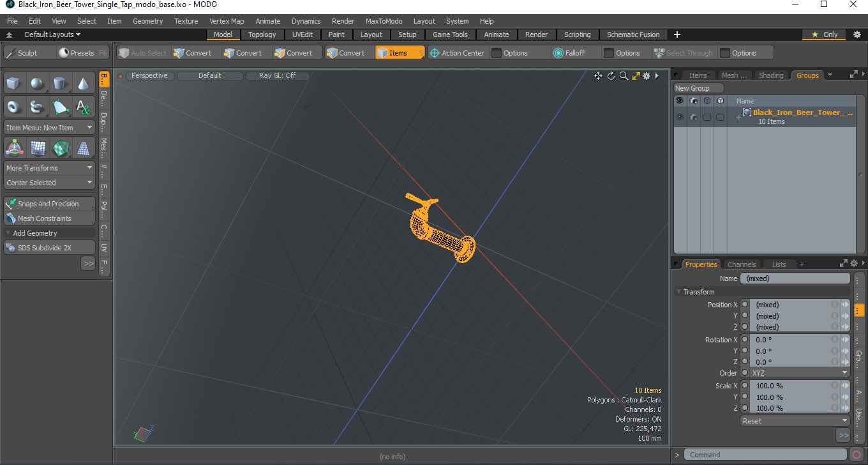Open the File menu

click(x=12, y=21)
